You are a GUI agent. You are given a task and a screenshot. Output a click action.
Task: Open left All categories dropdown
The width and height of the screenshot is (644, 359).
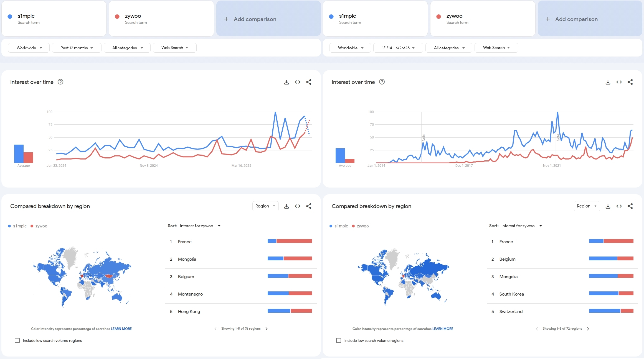pyautogui.click(x=127, y=48)
